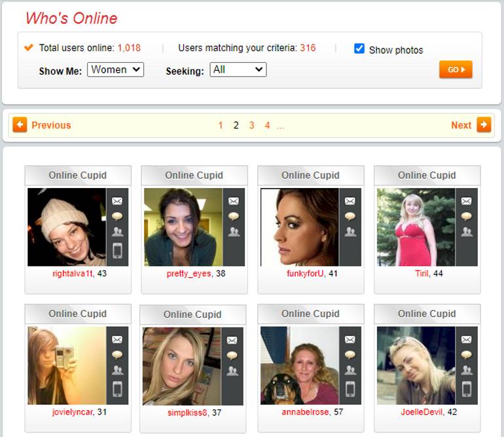Viewport: 504px width, 437px height.
Task: Open the Seeking All dropdown
Action: click(x=238, y=69)
